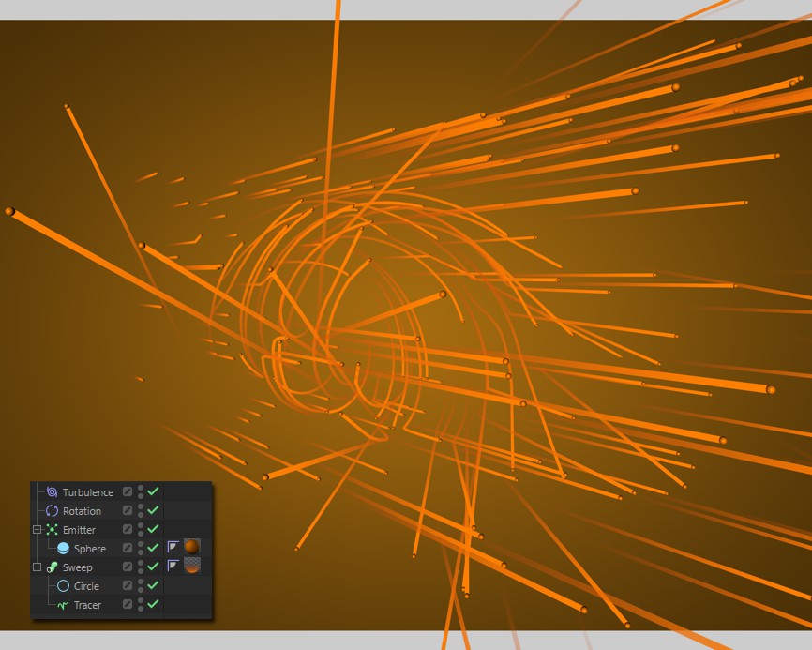Viewport: 812px width, 650px height.
Task: Open the layer box in the Sweep row
Action: tap(128, 567)
